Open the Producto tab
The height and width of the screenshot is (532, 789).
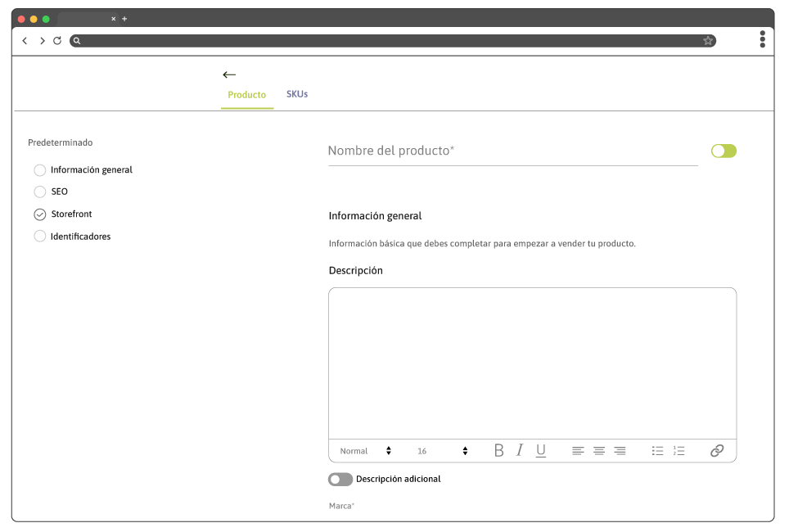pos(246,95)
